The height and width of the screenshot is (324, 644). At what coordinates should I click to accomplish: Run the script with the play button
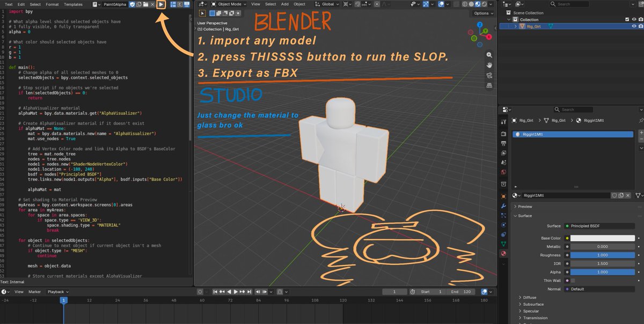click(161, 4)
